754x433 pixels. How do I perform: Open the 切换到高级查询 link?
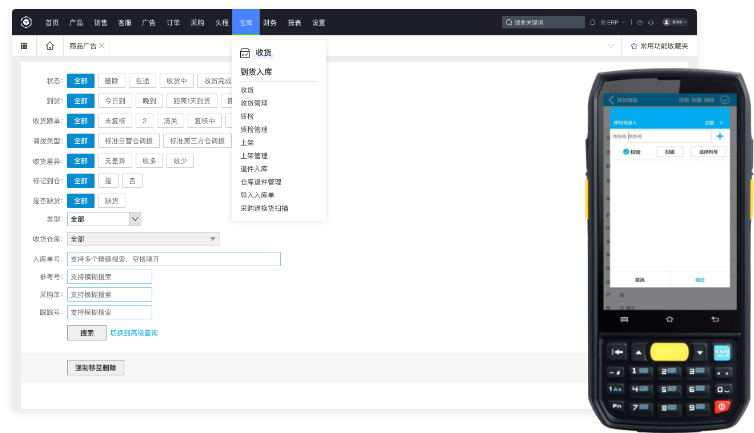pos(134,333)
